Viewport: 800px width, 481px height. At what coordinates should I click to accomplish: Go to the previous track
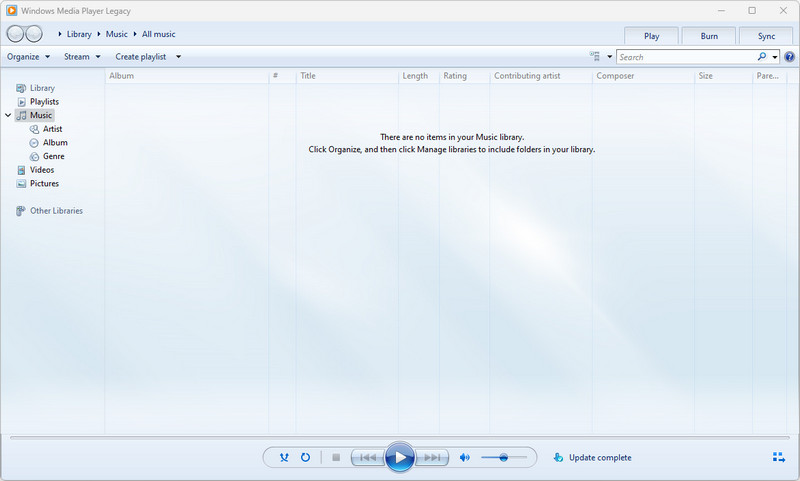[x=367, y=458]
